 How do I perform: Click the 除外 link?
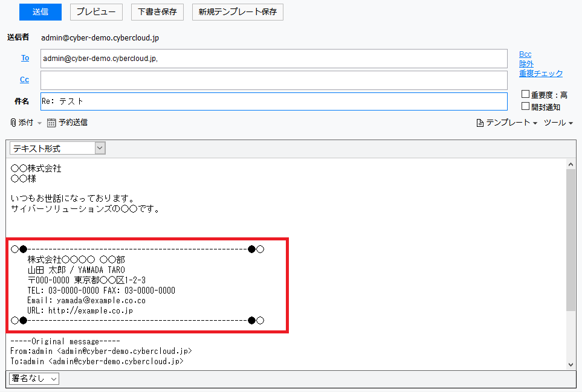[526, 64]
